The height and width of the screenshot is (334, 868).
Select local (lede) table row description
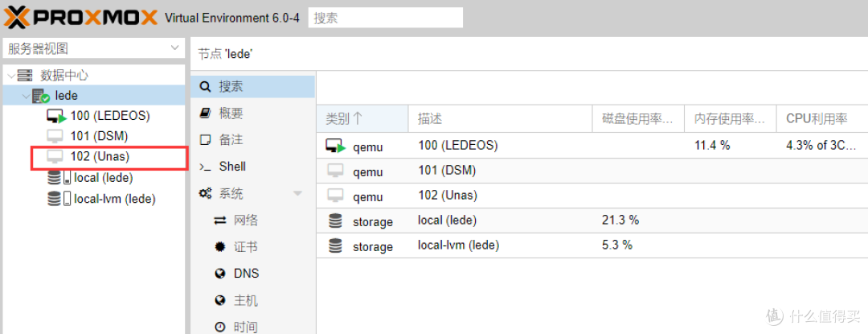[x=447, y=220]
